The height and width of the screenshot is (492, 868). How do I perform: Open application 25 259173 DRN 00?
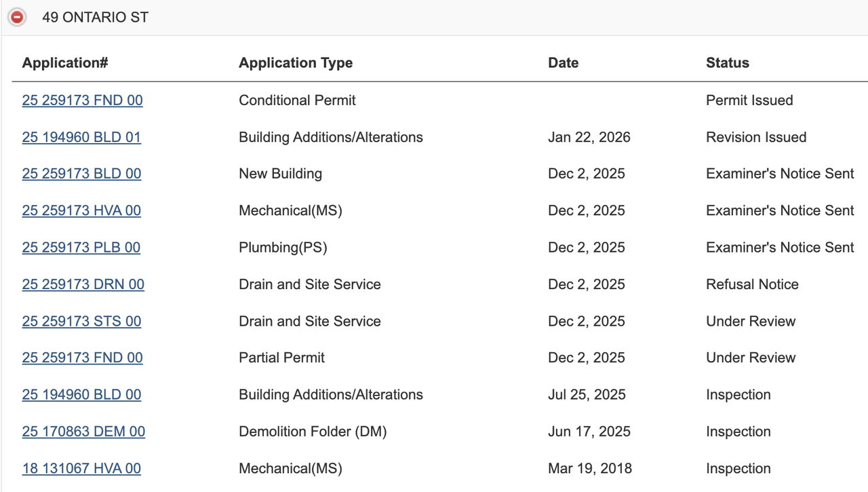tap(83, 284)
